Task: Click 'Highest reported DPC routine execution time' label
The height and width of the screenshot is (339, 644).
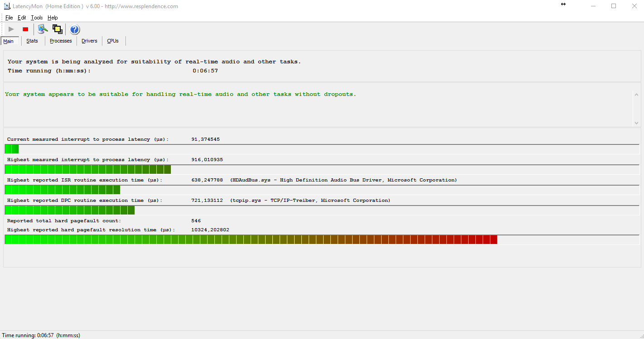Action: point(85,201)
